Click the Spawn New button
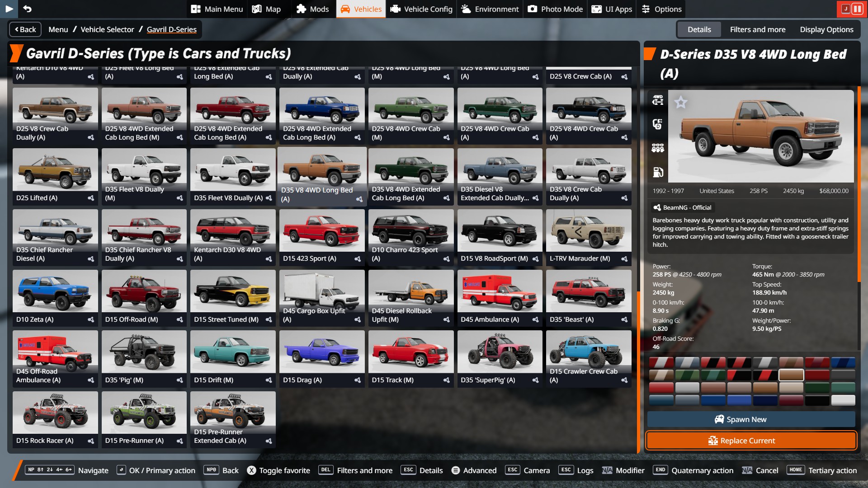 click(751, 419)
